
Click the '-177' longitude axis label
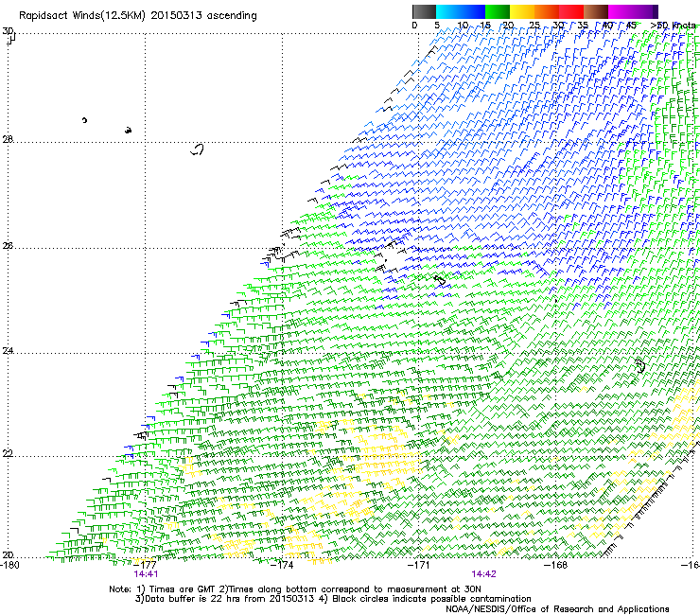146,565
